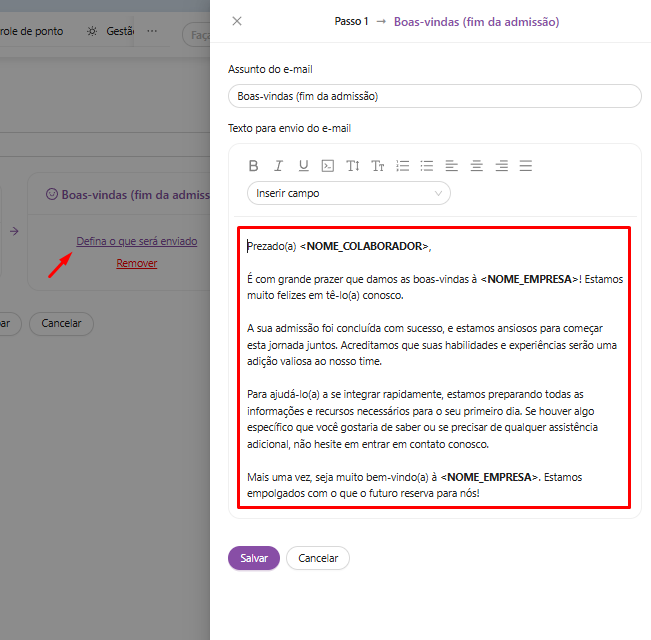Click the code block toolbar icon

point(328,166)
